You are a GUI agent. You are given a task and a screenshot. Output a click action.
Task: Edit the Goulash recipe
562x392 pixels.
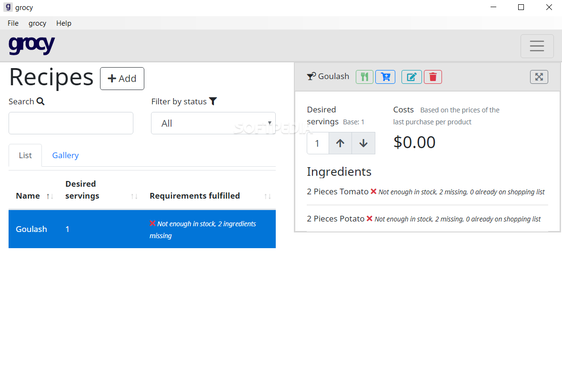[411, 77]
